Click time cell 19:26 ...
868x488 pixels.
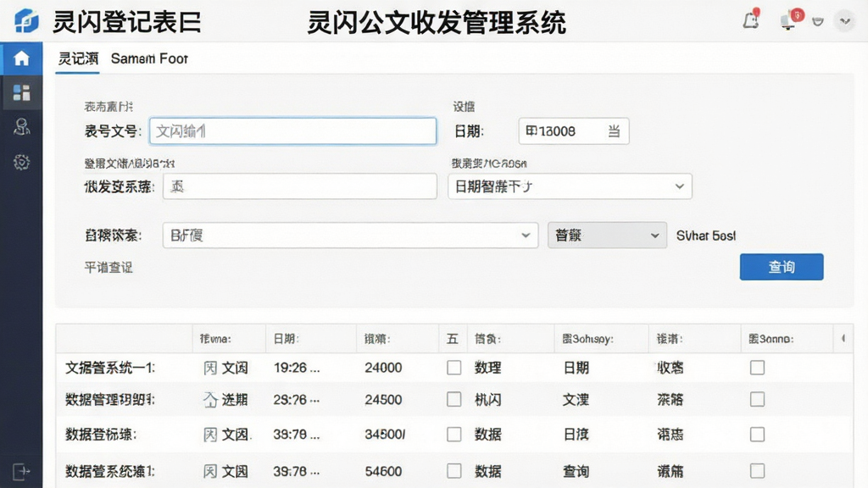click(296, 368)
